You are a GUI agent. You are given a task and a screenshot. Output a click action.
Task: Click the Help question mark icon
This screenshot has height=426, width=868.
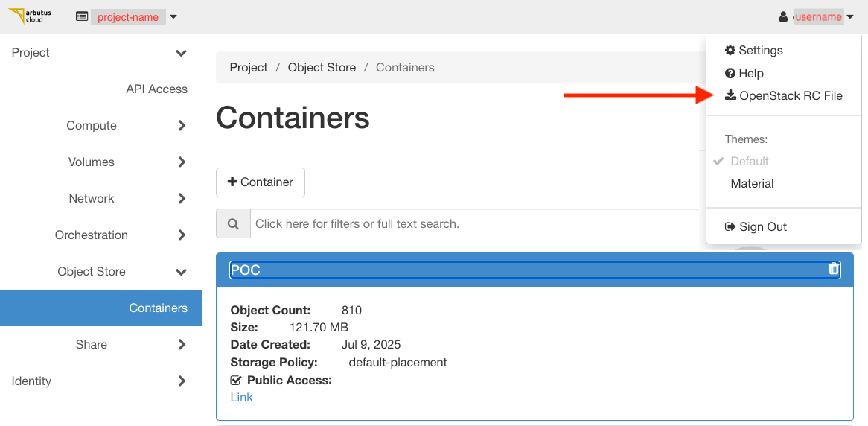[730, 73]
